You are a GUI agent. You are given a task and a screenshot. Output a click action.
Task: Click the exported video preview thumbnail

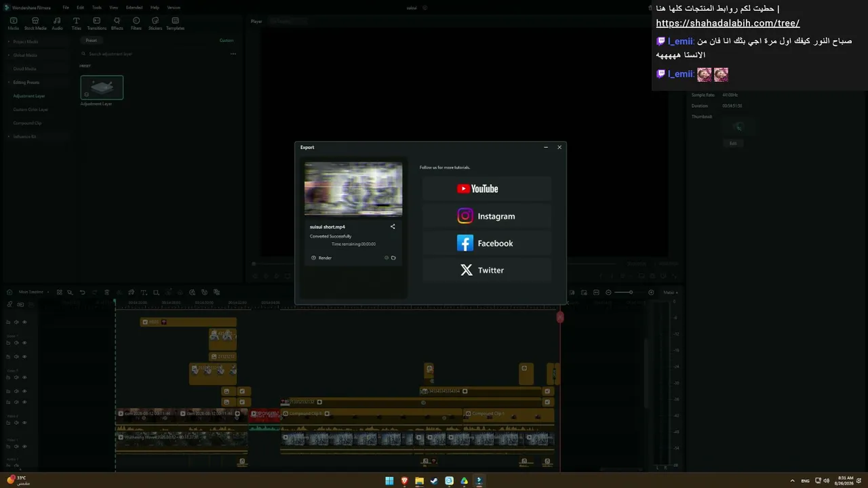(x=353, y=189)
